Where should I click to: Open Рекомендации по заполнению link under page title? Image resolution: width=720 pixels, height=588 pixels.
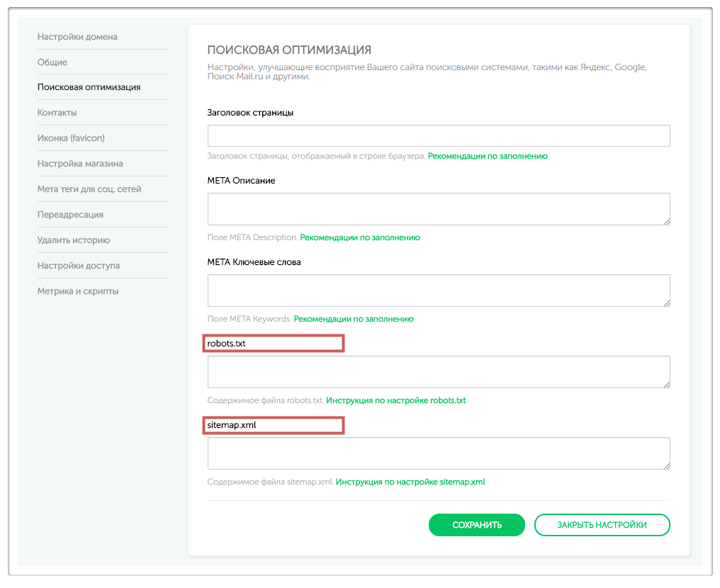click(488, 156)
